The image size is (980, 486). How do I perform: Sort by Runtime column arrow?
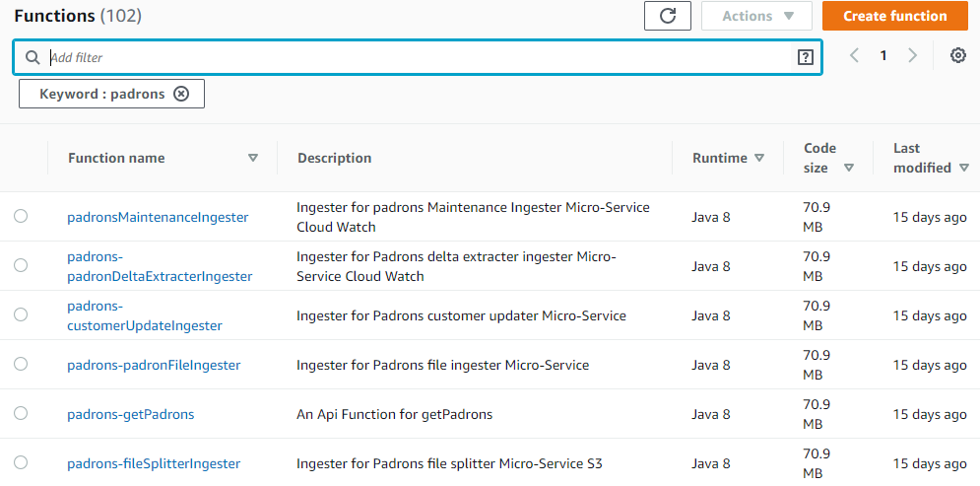[x=758, y=158]
